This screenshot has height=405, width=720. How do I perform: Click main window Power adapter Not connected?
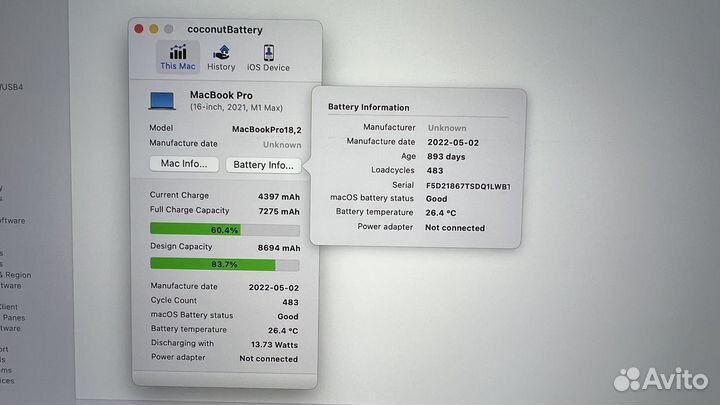(268, 359)
